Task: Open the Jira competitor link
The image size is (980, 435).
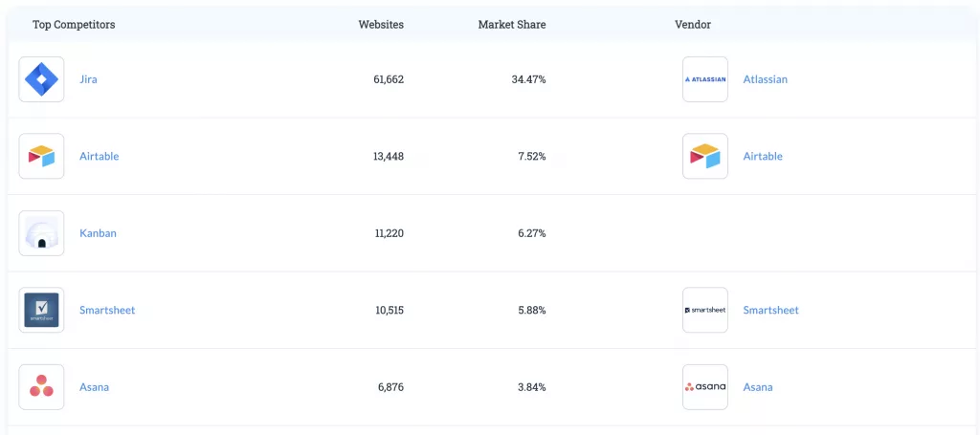Action: pos(88,79)
